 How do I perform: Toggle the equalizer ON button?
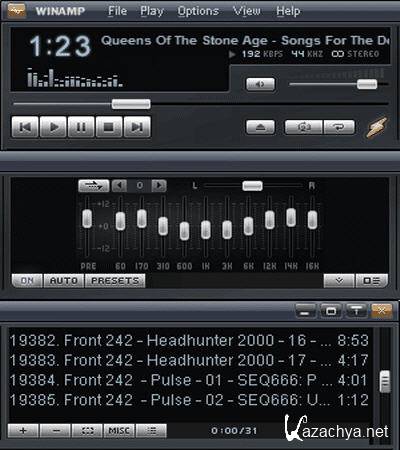coord(27,281)
